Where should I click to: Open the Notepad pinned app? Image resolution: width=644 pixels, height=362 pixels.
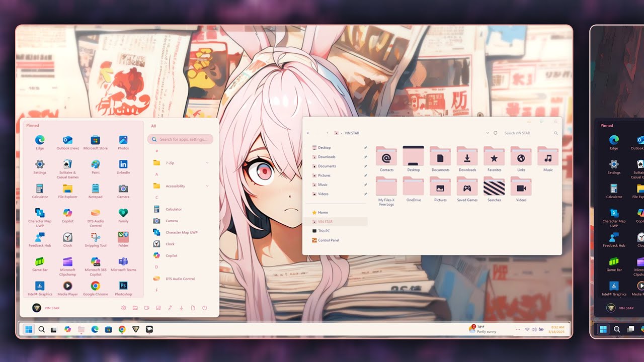click(x=95, y=191)
